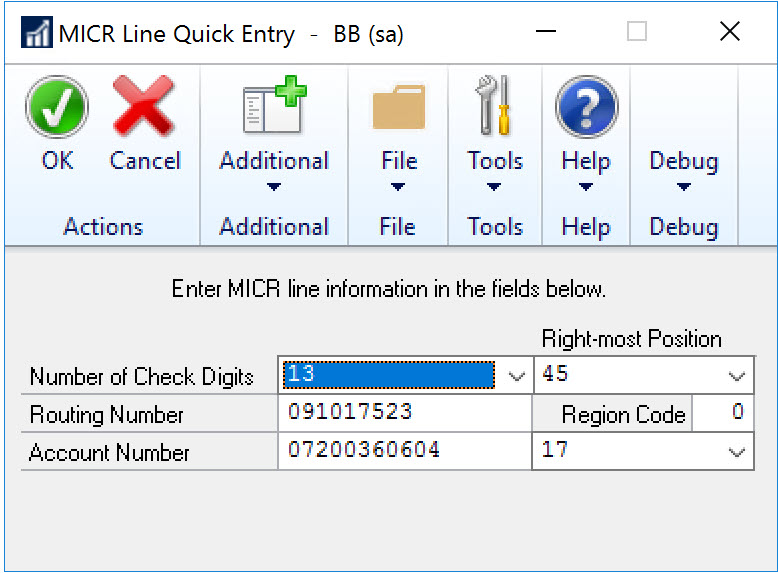Expand the Additional dropdown arrow

(x=274, y=187)
